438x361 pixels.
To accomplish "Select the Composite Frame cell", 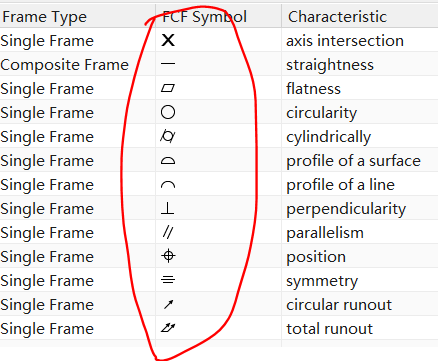I will point(65,64).
